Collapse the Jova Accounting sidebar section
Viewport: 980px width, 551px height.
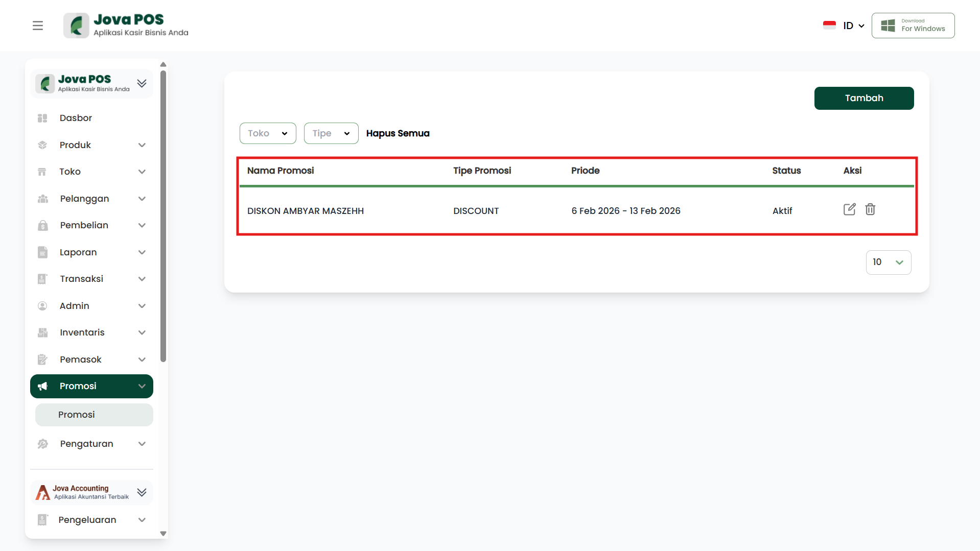(142, 492)
